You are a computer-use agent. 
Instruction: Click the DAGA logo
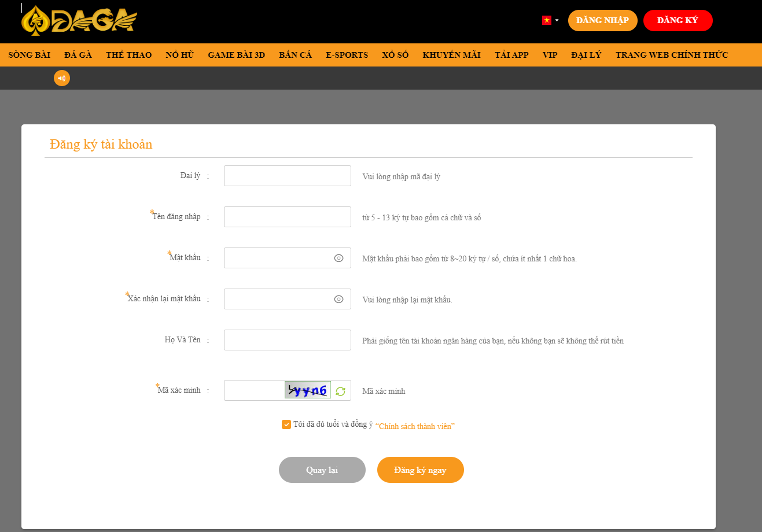point(79,21)
